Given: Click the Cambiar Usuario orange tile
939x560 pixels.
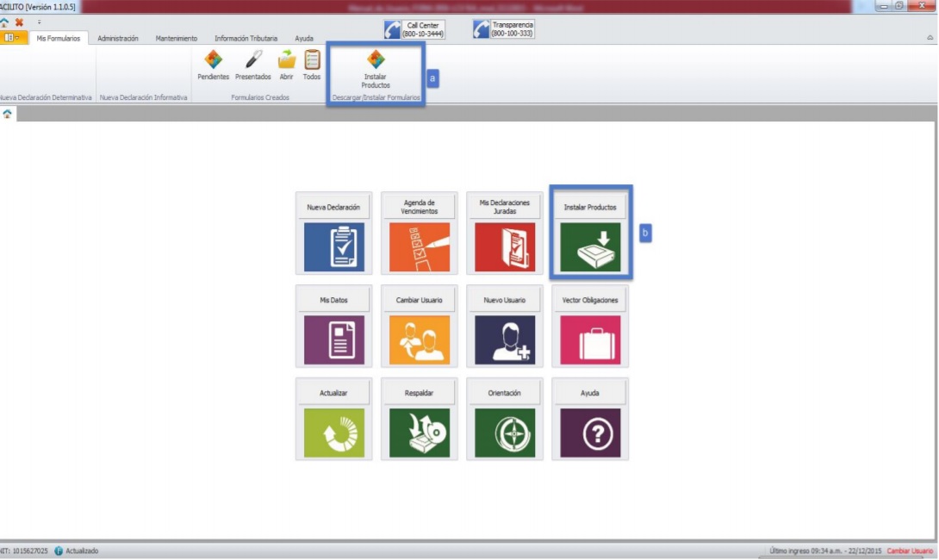Looking at the screenshot, I should tap(420, 339).
